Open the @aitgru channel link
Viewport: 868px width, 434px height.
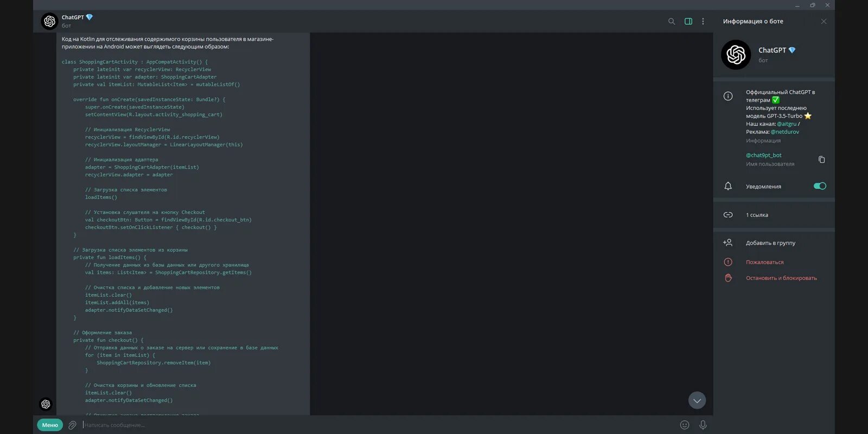[x=787, y=124]
